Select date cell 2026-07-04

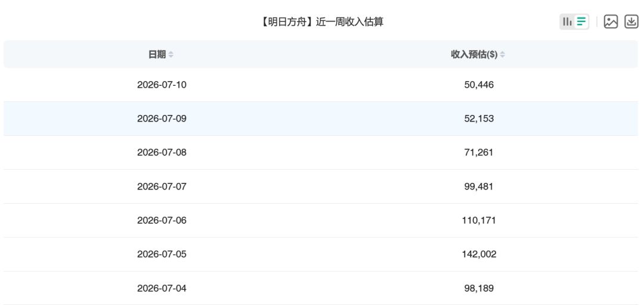pyautogui.click(x=162, y=288)
